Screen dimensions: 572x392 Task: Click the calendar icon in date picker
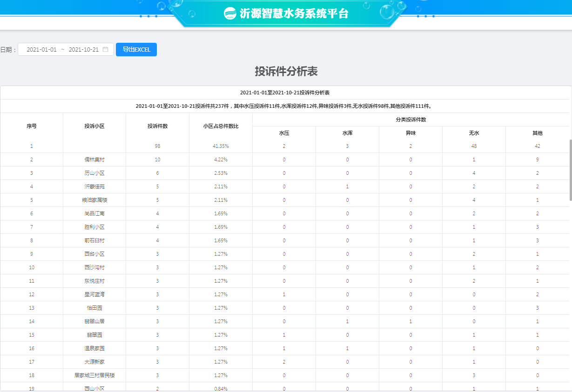(106, 49)
